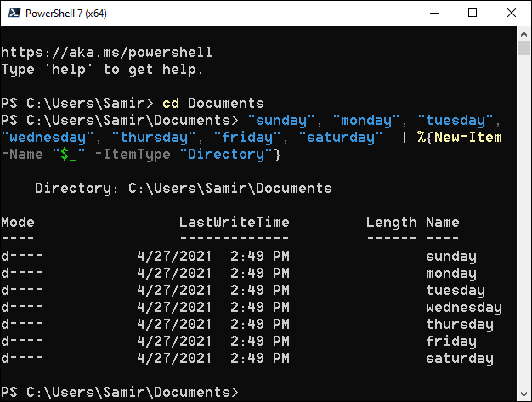Image resolution: width=532 pixels, height=402 pixels.
Task: Click the scrollbar up arrow
Action: 524,36
